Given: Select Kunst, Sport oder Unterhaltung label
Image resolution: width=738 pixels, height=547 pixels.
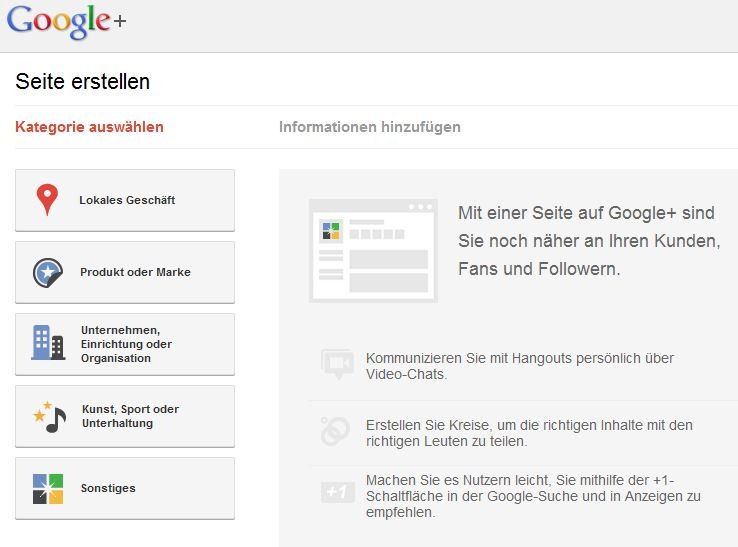Looking at the screenshot, I should [130, 416].
